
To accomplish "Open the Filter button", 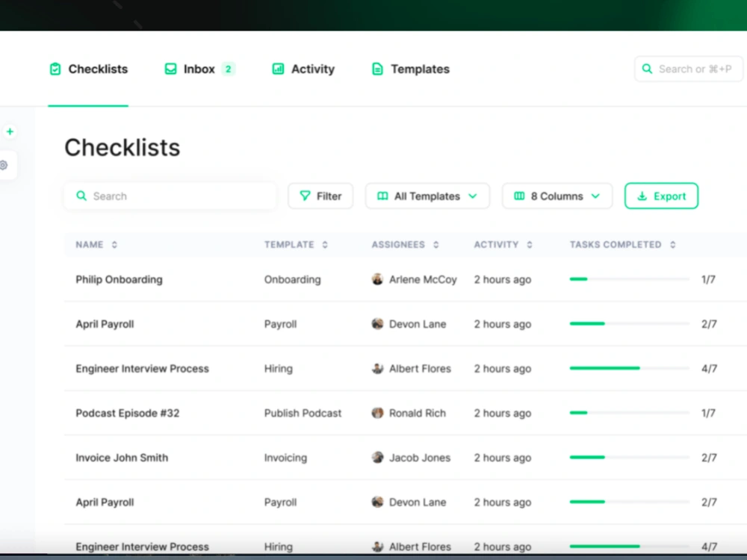I will 320,196.
